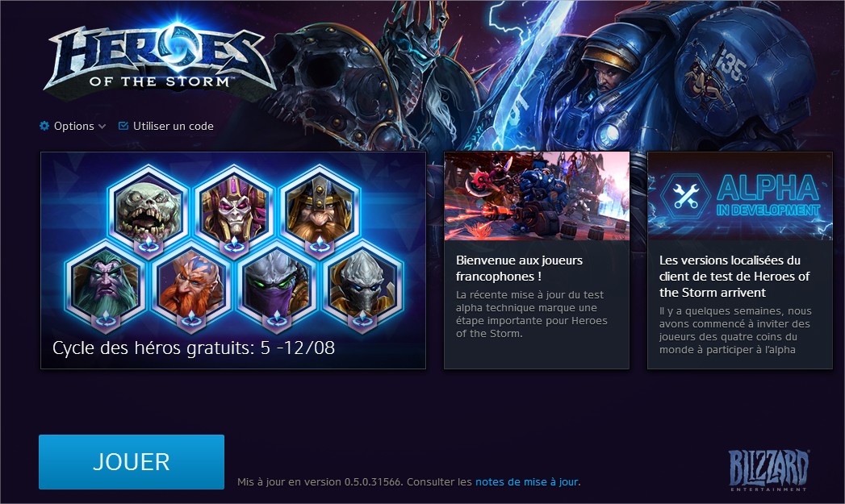The width and height of the screenshot is (845, 504).
Task: Select the orange-bearded dwarf hero portrait
Action: (191, 284)
